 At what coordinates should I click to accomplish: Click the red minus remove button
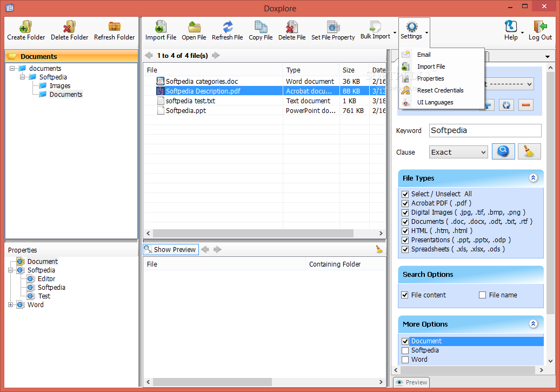pos(526,105)
